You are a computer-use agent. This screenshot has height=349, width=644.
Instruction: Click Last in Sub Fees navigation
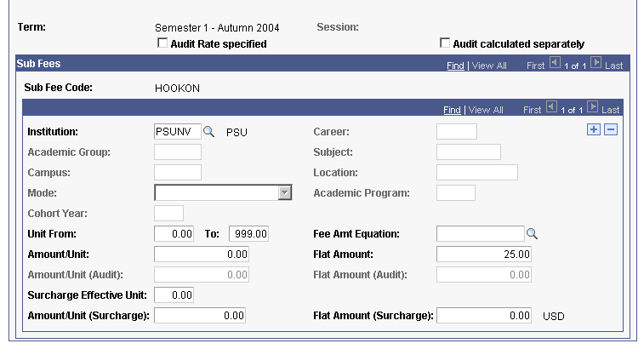[x=613, y=66]
